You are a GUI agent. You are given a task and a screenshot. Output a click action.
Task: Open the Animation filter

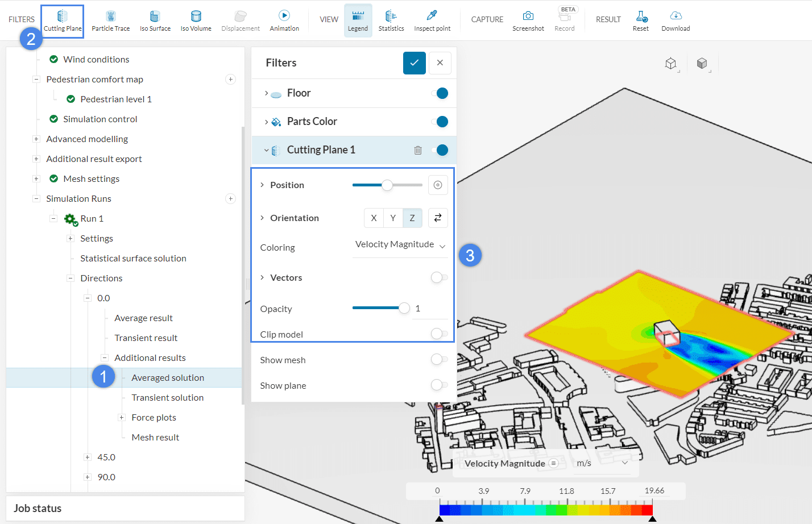tap(284, 21)
